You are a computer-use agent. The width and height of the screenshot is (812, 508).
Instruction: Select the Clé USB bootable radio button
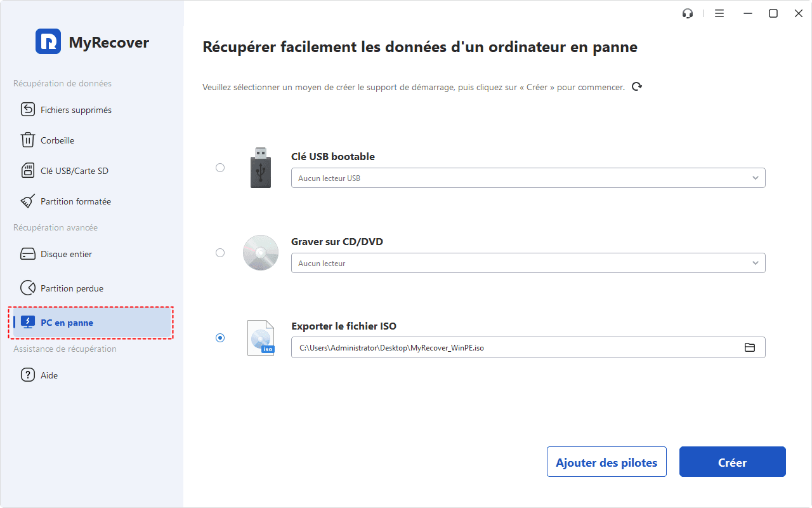point(220,168)
